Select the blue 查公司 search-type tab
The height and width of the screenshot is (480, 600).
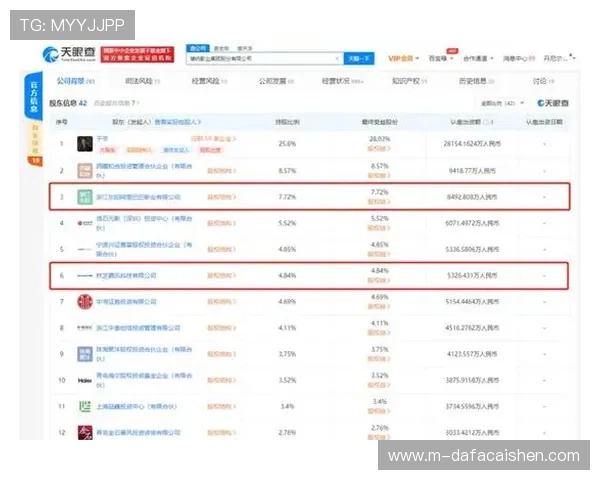(198, 48)
